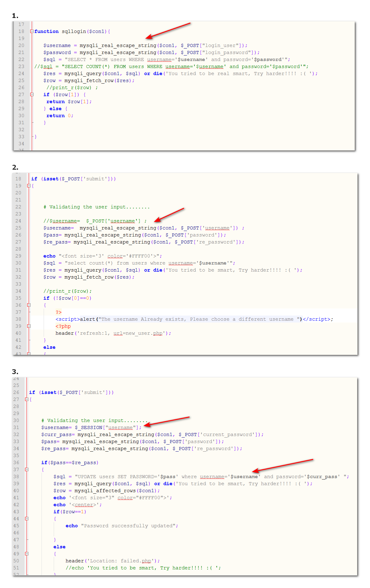Fold the line 36 brace block in screenshot 2
This screenshot has height=588, width=370.
pos(29,305)
